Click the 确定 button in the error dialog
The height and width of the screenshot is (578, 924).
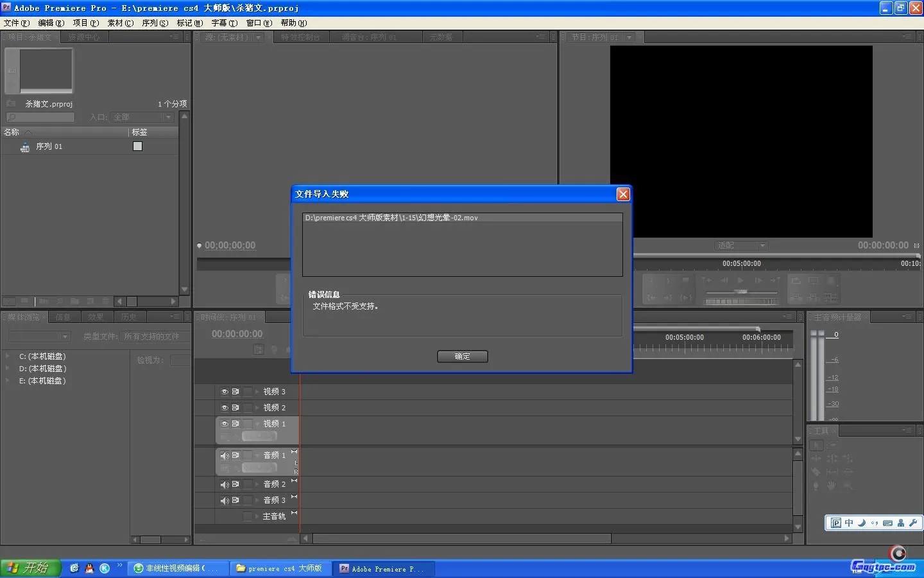pos(462,356)
